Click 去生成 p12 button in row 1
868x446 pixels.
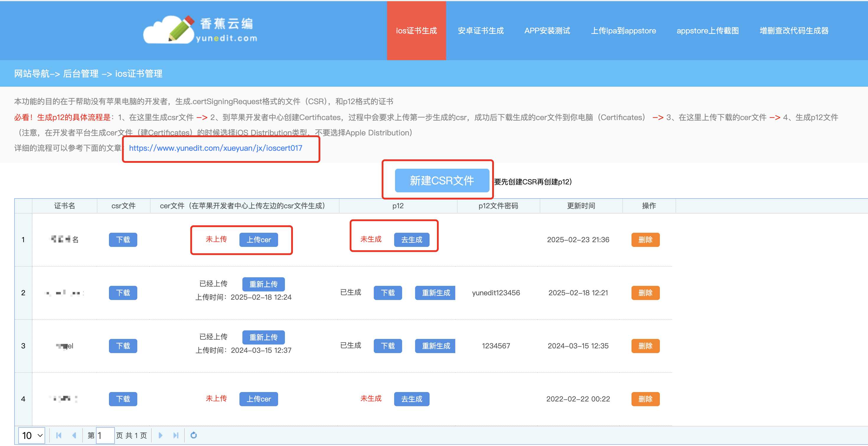(x=412, y=240)
